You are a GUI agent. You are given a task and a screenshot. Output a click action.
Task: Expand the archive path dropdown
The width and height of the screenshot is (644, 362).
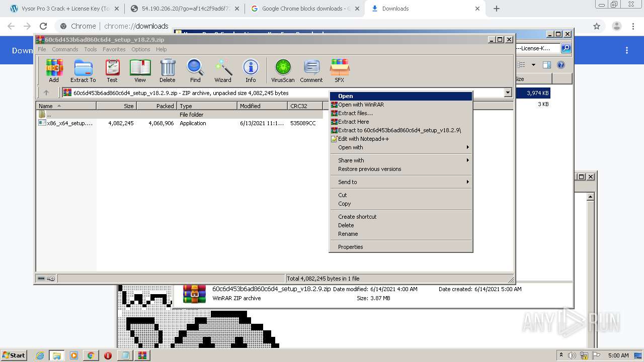(x=508, y=93)
